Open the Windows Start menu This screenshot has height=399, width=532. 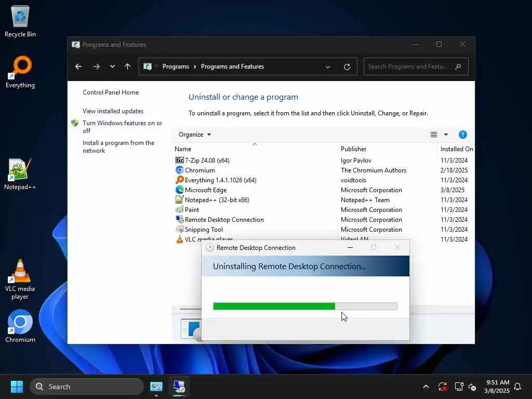coord(17,387)
